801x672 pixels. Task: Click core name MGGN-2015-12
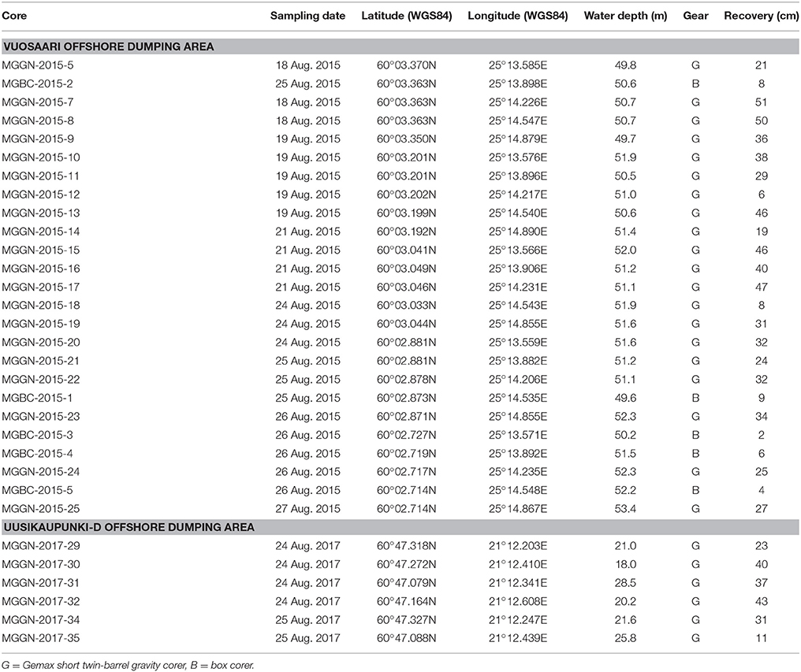[41, 195]
